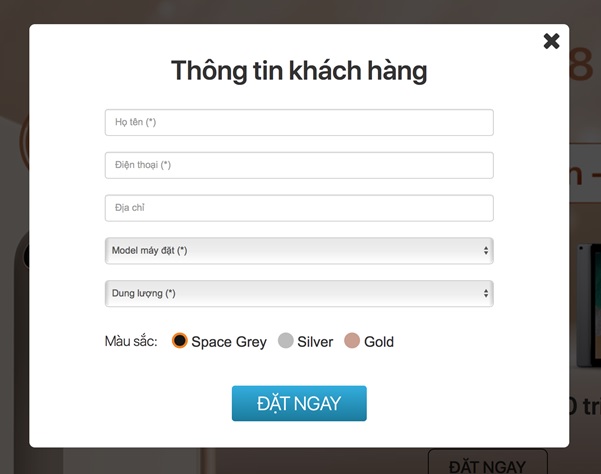
Task: Click the Màu sắc label
Action: click(x=131, y=341)
